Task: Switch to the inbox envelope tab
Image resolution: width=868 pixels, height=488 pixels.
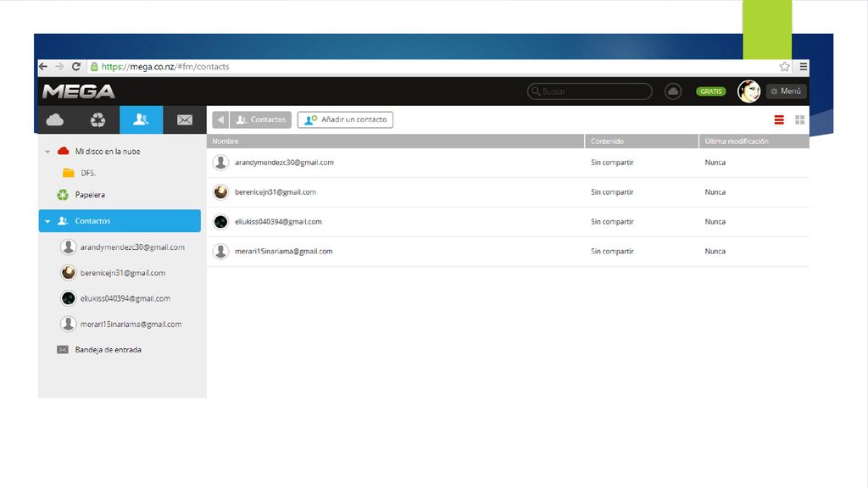Action: click(184, 119)
